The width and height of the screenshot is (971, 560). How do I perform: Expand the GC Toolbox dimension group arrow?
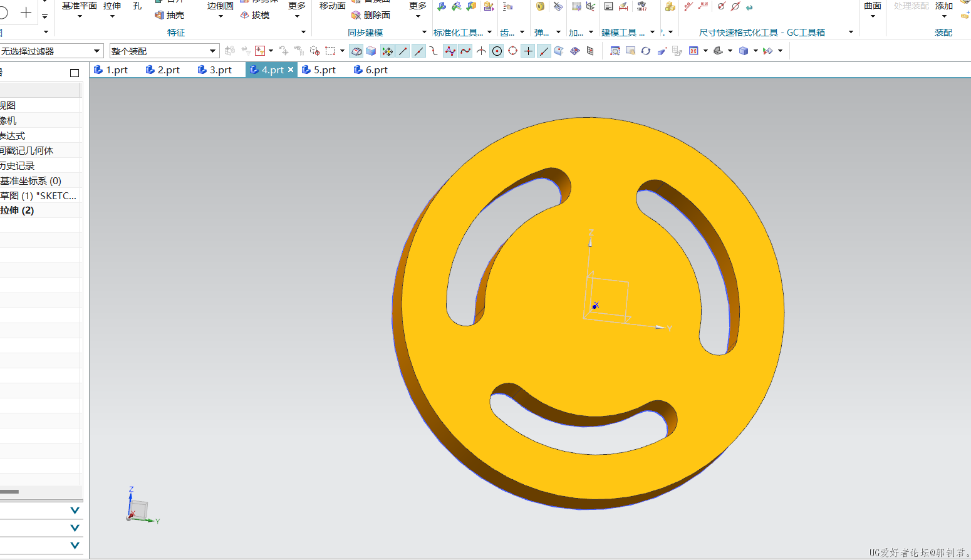(x=851, y=32)
